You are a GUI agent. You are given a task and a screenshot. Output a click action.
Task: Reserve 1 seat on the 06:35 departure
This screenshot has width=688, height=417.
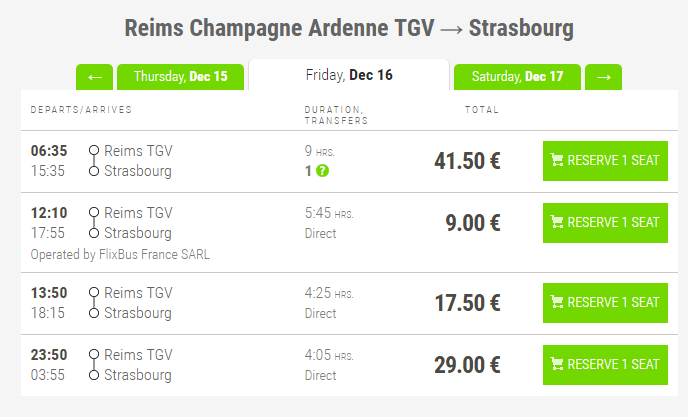click(605, 161)
